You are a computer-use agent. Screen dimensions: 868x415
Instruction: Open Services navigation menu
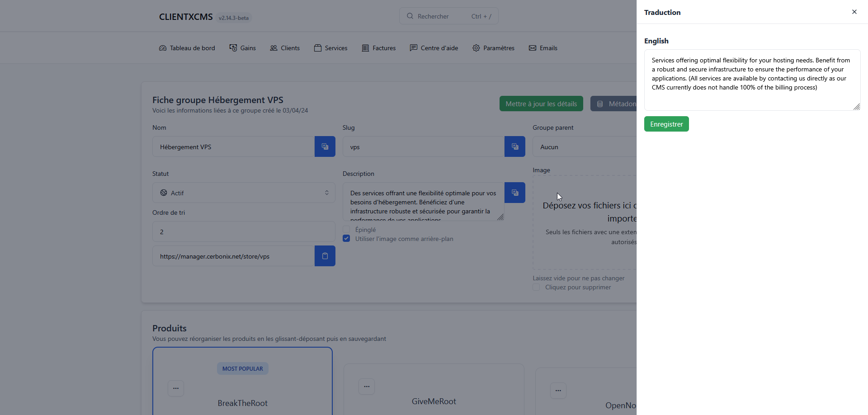pos(331,48)
